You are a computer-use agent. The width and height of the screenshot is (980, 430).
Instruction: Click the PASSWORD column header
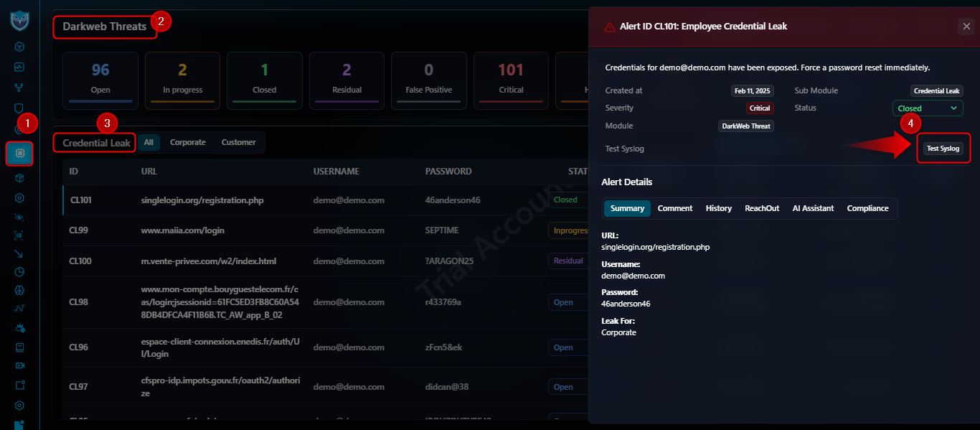pos(448,172)
